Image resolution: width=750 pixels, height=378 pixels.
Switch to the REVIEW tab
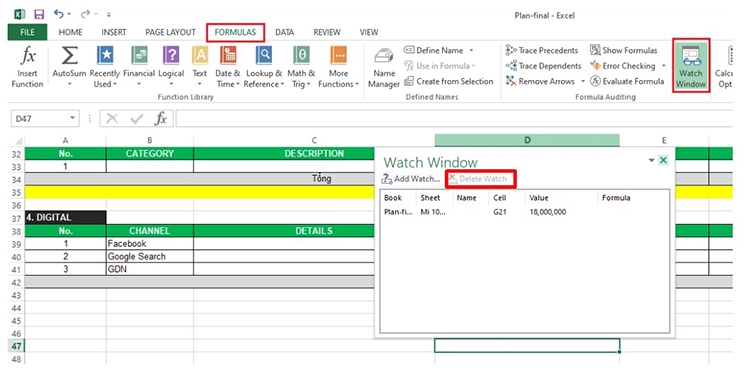click(x=327, y=32)
